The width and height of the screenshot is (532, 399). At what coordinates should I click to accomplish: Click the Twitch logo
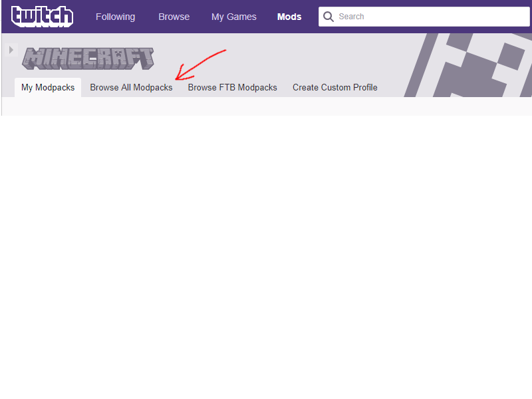[x=42, y=16]
